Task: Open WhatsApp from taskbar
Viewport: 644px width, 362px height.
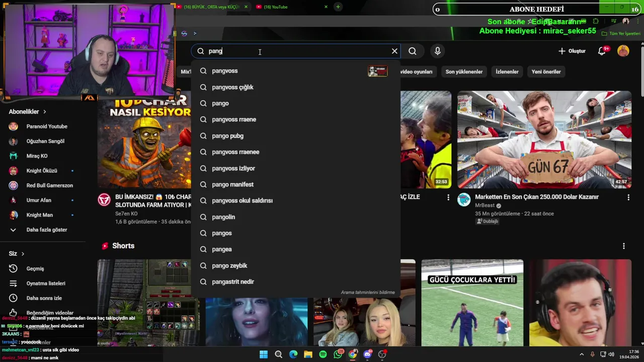Action: (x=338, y=354)
